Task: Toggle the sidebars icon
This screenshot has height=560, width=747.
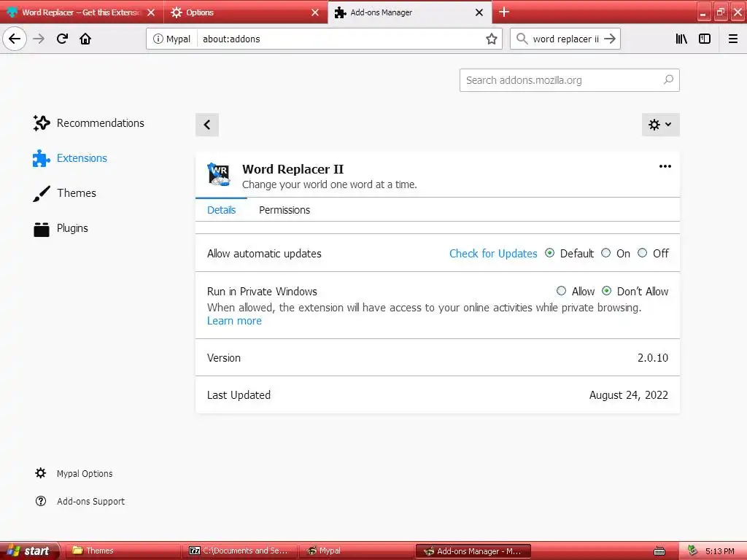Action: pyautogui.click(x=705, y=39)
